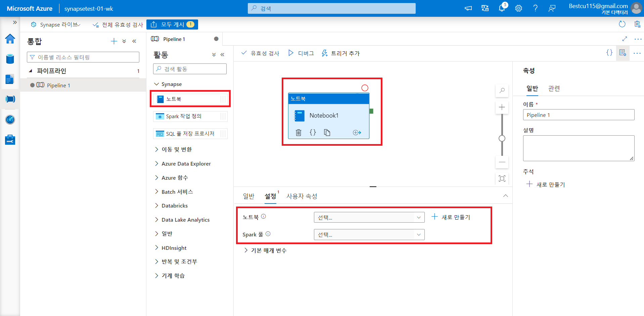Open the Develop hub document icon

10,79
